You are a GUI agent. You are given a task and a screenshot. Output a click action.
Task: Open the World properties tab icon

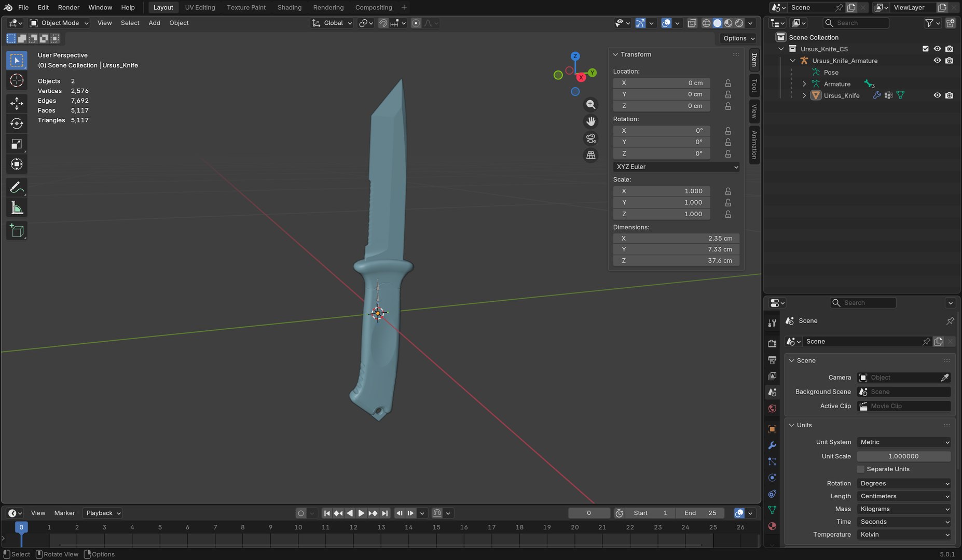click(x=772, y=409)
